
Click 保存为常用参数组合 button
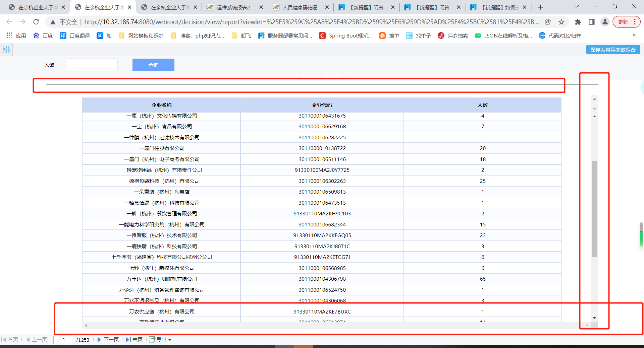click(613, 50)
